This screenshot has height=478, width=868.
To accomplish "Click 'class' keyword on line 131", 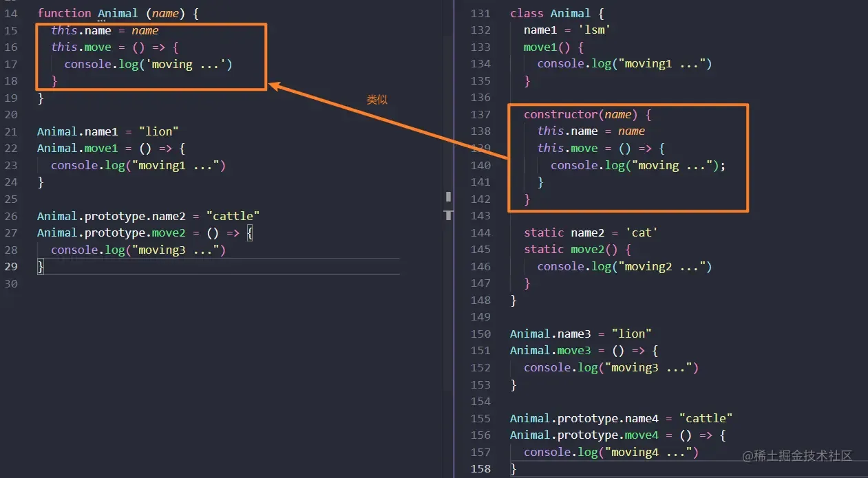I will click(527, 13).
